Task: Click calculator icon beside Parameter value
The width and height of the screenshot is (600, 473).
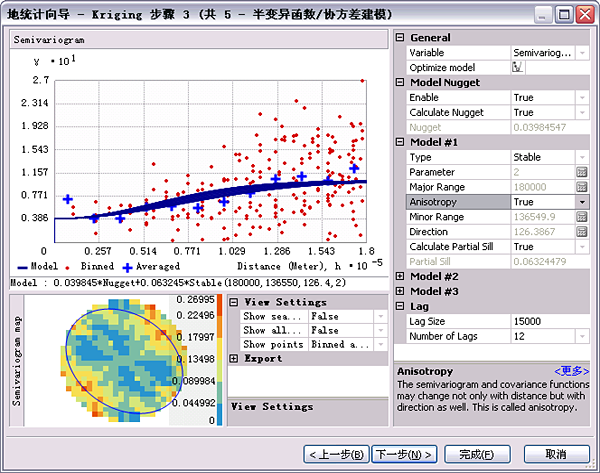Action: tap(581, 172)
